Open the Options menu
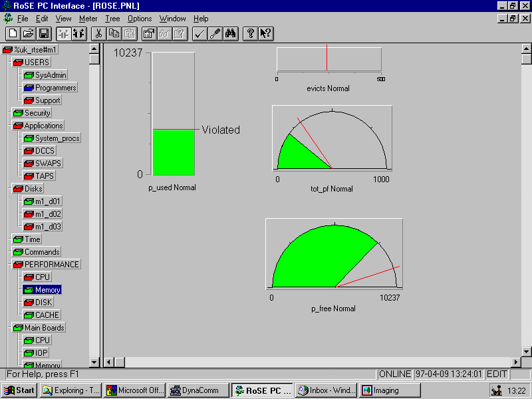The image size is (532, 399). coord(140,19)
